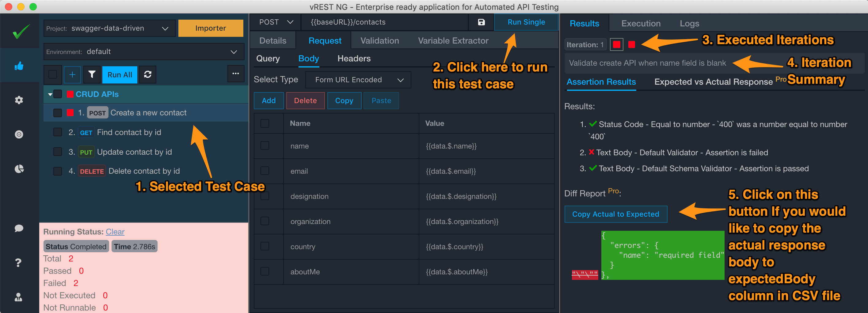The height and width of the screenshot is (313, 868).
Task: Check the Find contact by id checkbox
Action: (58, 132)
